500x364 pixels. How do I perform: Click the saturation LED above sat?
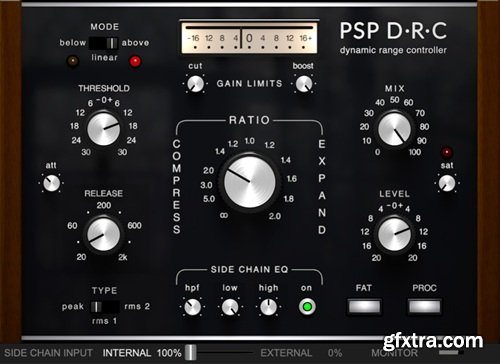(447, 153)
